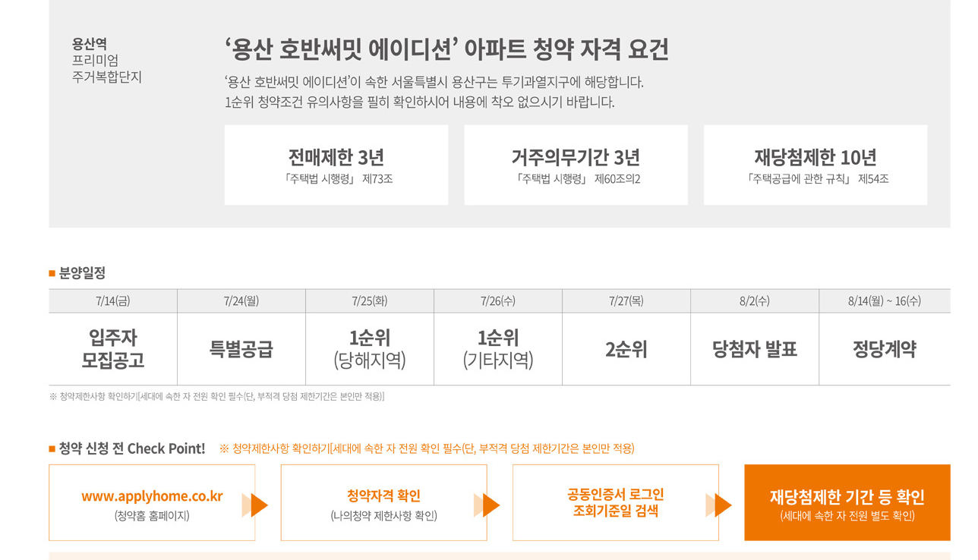This screenshot has height=560, width=978.
Task: Click the 1순위 (당해지역) schedule cell
Action: 370,349
